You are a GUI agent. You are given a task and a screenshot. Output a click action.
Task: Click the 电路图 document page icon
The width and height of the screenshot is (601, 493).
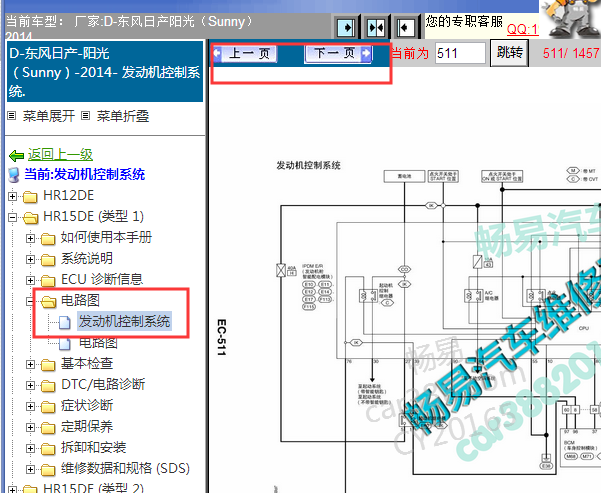click(65, 344)
